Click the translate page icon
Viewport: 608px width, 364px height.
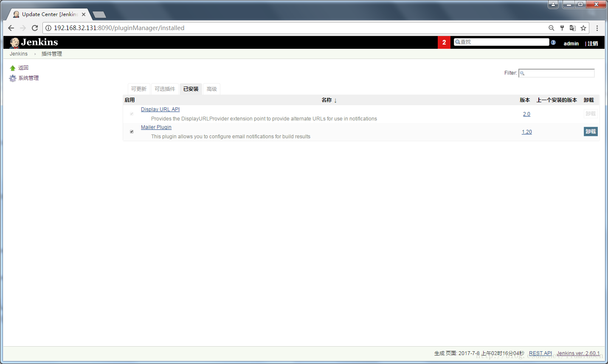point(573,28)
